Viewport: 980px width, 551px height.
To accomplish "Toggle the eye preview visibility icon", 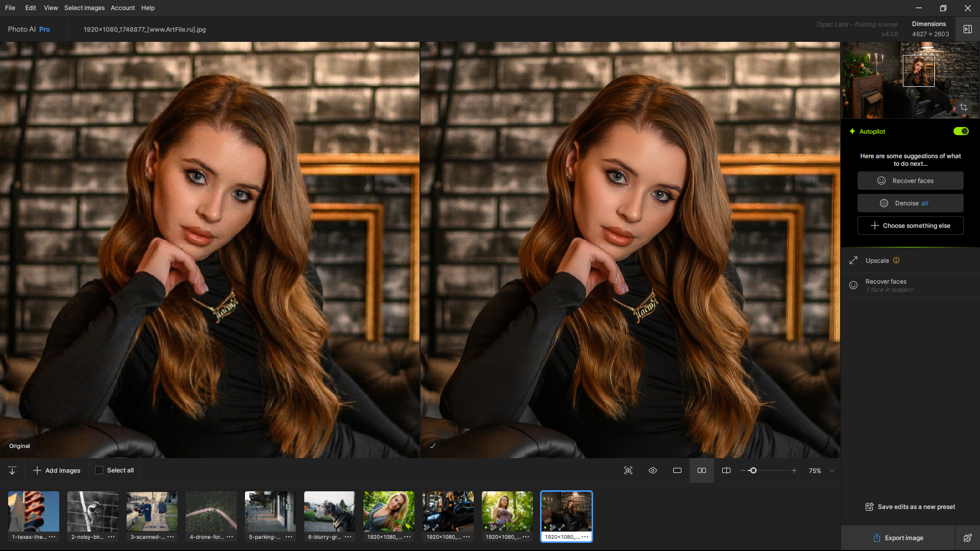I will click(x=653, y=470).
